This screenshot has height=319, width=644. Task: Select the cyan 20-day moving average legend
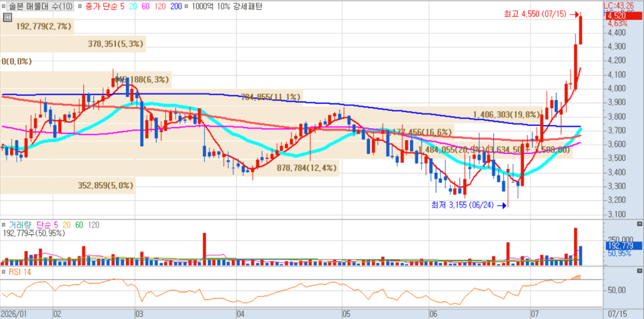[132, 6]
